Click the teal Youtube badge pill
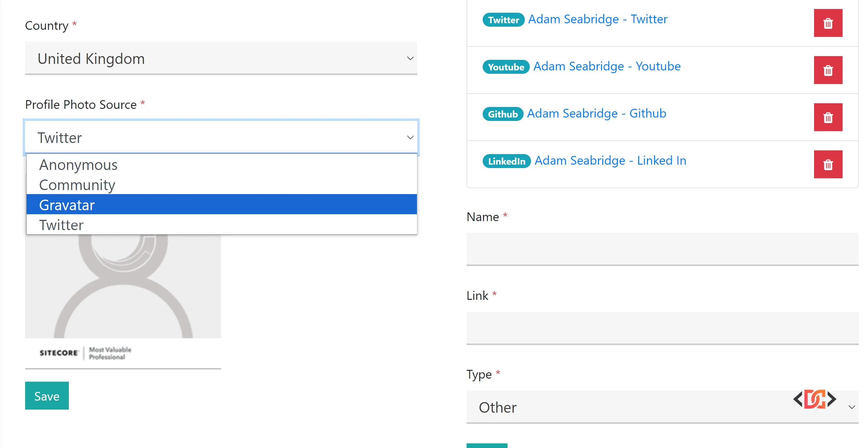The width and height of the screenshot is (868, 448). pyautogui.click(x=506, y=67)
